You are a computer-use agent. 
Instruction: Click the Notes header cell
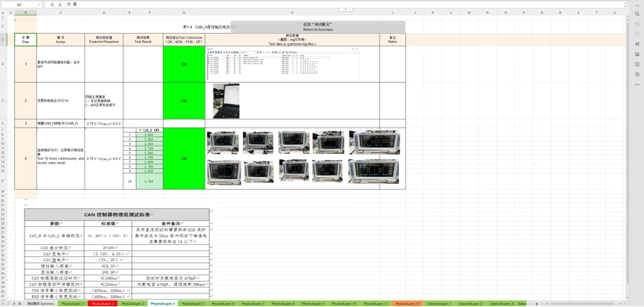(x=392, y=40)
